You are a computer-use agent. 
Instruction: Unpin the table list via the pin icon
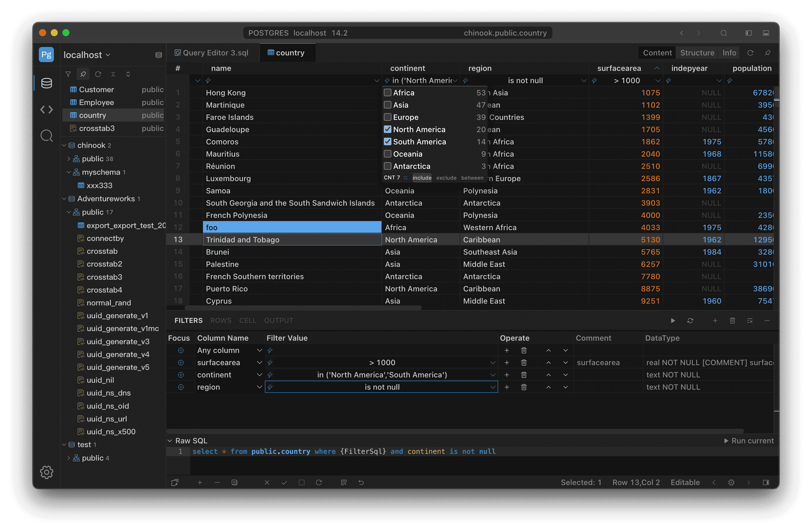tap(83, 74)
